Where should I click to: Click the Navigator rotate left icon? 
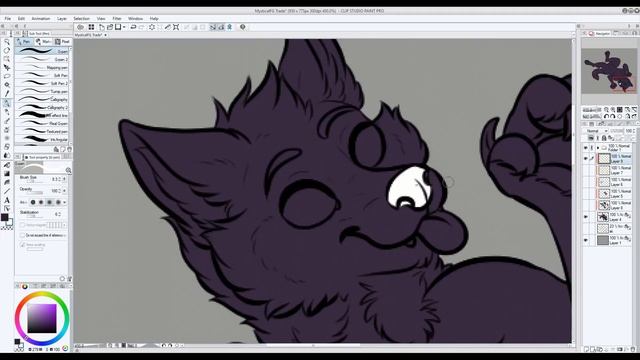[x=607, y=116]
